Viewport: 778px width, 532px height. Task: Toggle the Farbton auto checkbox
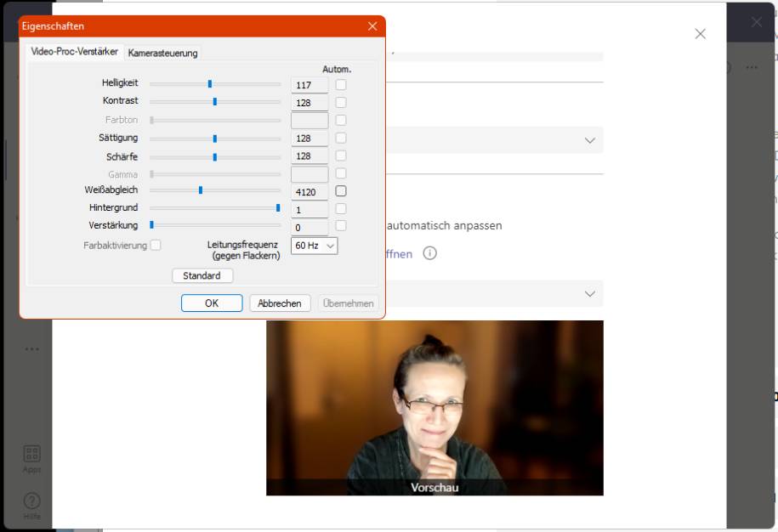341,120
